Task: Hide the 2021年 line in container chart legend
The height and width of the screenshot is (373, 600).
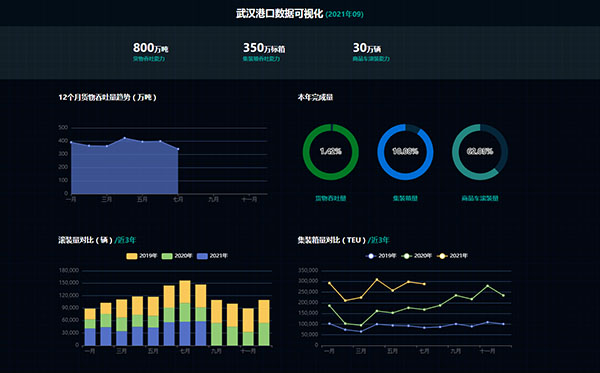Action: [452, 256]
